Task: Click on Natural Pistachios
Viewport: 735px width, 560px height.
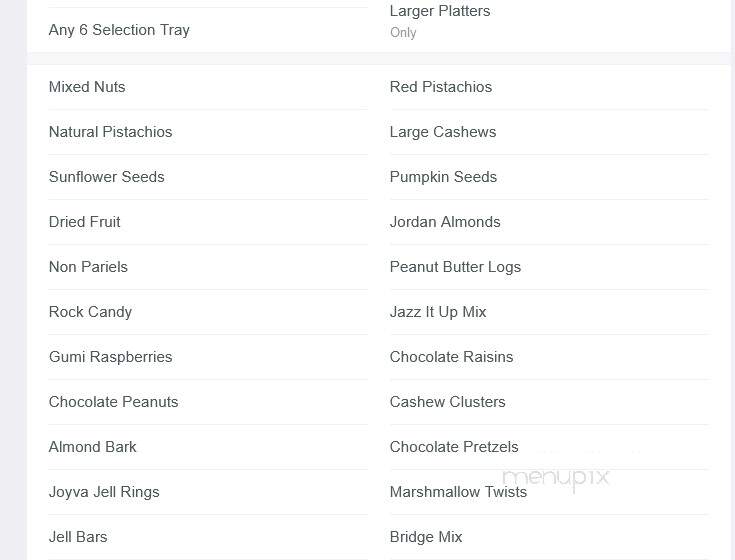Action: click(111, 132)
